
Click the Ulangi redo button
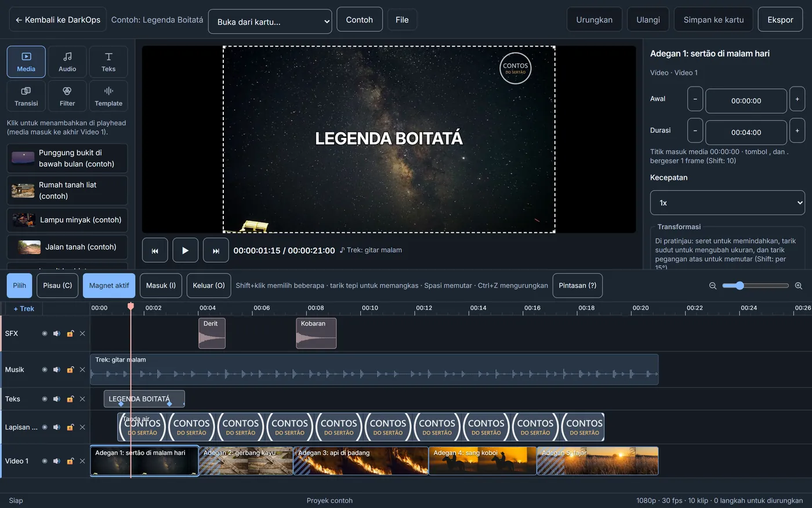click(x=648, y=20)
